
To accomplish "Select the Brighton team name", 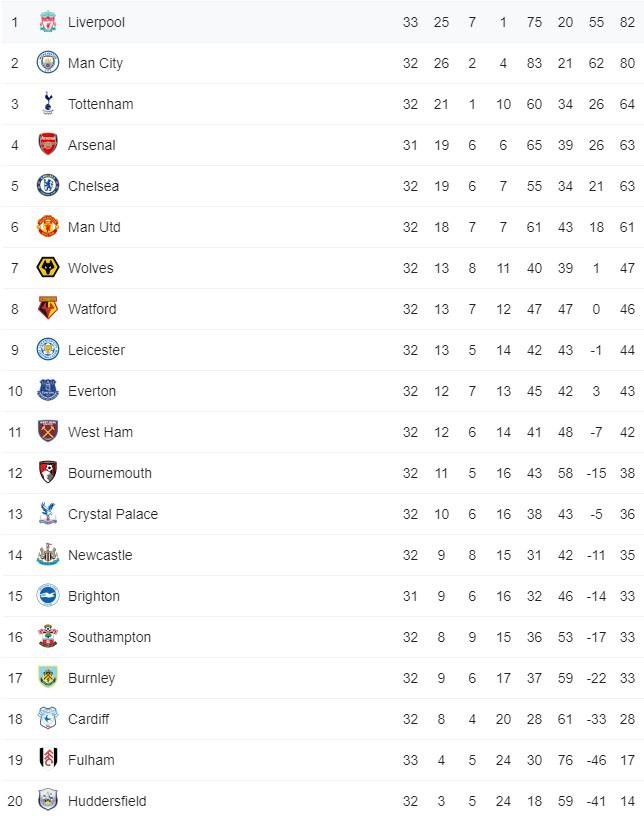I will click(94, 596).
